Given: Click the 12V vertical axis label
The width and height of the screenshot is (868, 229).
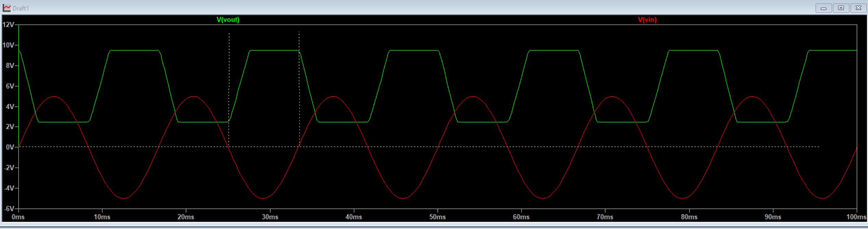Looking at the screenshot, I should (x=8, y=25).
